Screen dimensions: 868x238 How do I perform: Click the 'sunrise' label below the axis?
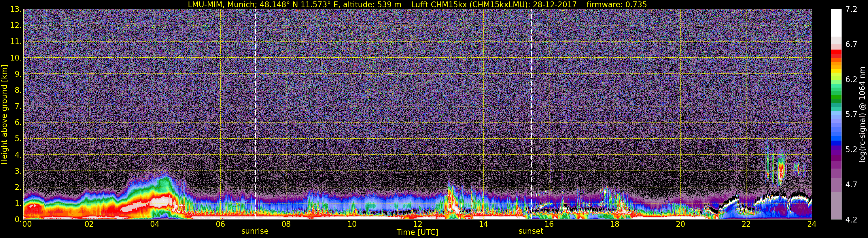pyautogui.click(x=255, y=231)
